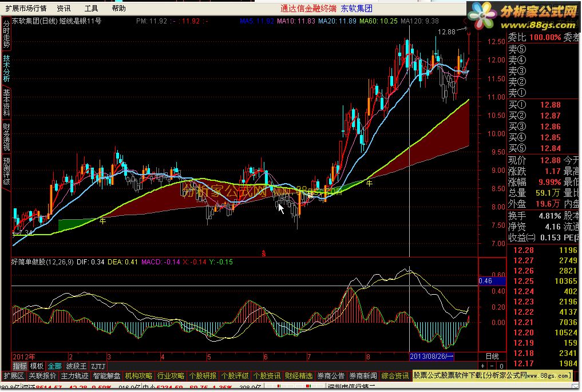Click the 好简单做股(12,26,9) indicator title
The width and height of the screenshot is (582, 392).
point(42,262)
